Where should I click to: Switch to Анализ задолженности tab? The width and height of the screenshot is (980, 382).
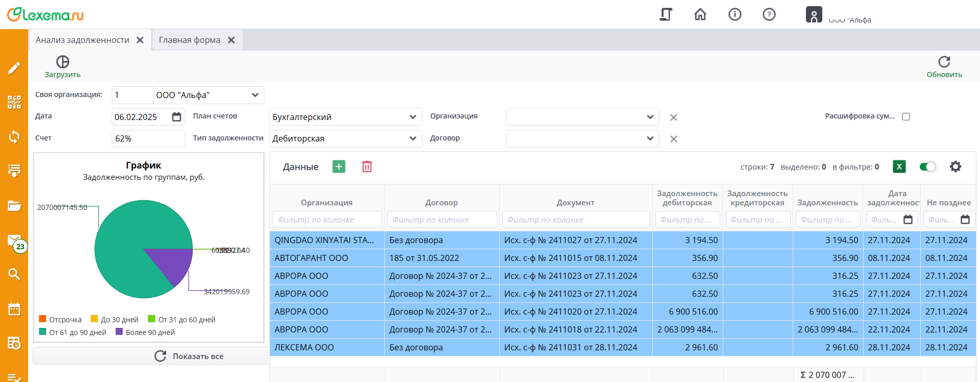pos(83,40)
